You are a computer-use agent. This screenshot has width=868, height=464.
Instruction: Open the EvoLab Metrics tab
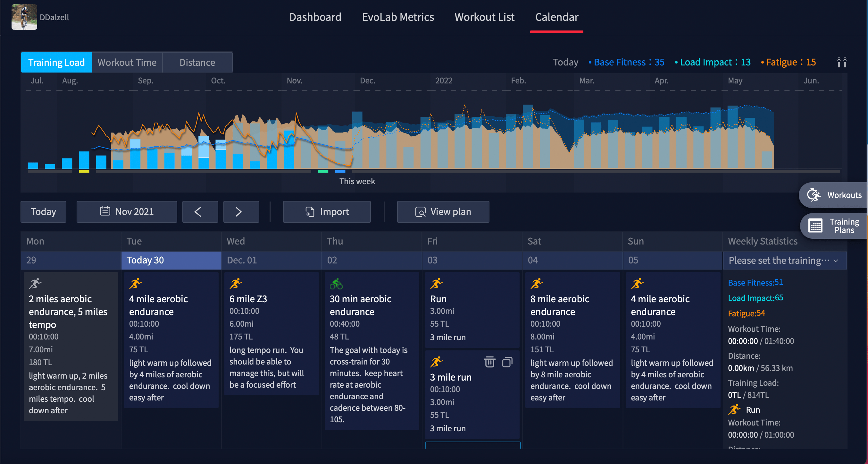[398, 17]
